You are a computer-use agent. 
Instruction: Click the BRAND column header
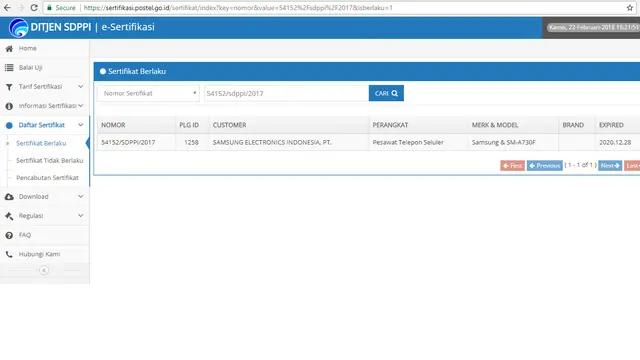coord(573,125)
